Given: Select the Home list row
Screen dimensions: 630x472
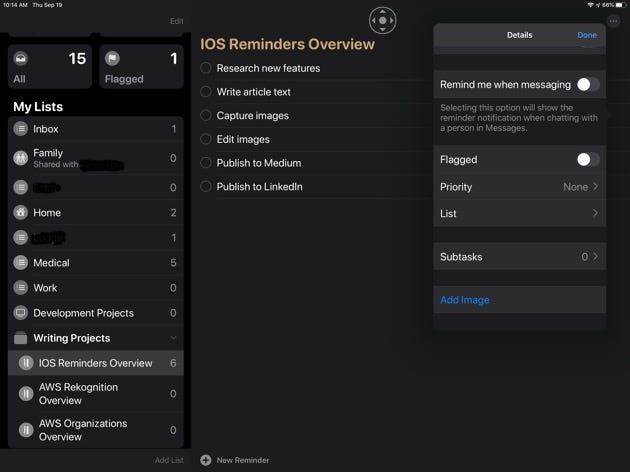Looking at the screenshot, I should pyautogui.click(x=96, y=212).
